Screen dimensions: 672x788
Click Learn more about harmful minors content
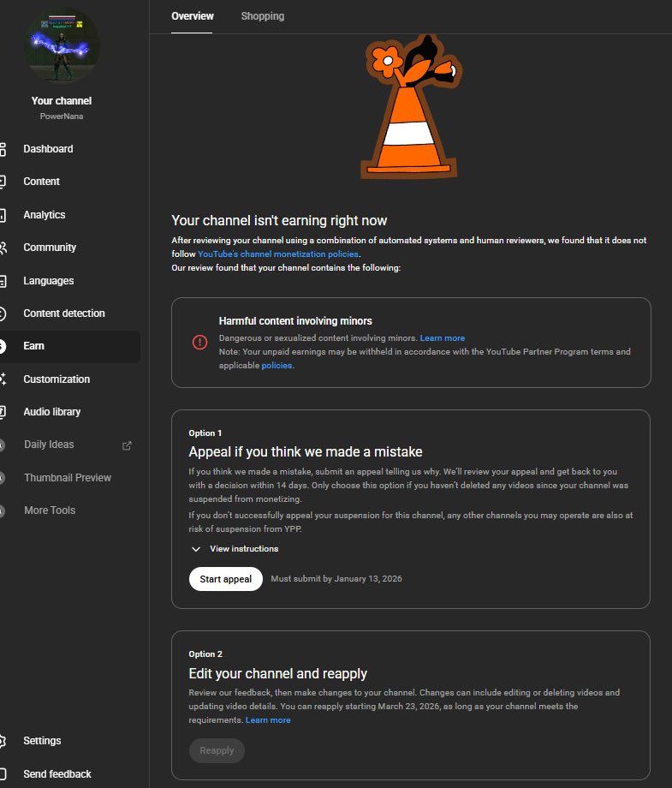[443, 338]
